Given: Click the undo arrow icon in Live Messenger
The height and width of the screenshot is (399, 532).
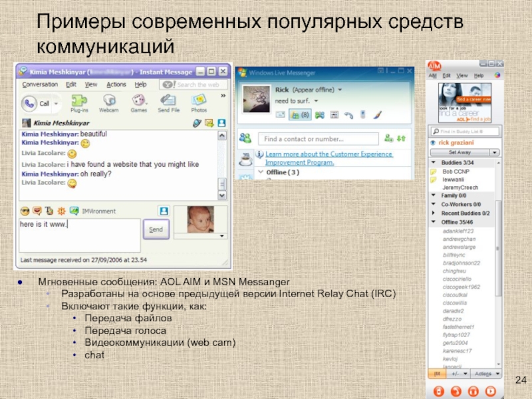Looking at the screenshot, I should pos(348,115).
